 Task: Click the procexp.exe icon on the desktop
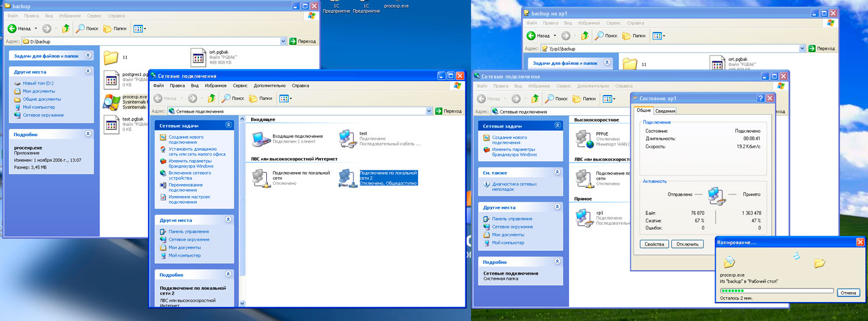(396, 6)
